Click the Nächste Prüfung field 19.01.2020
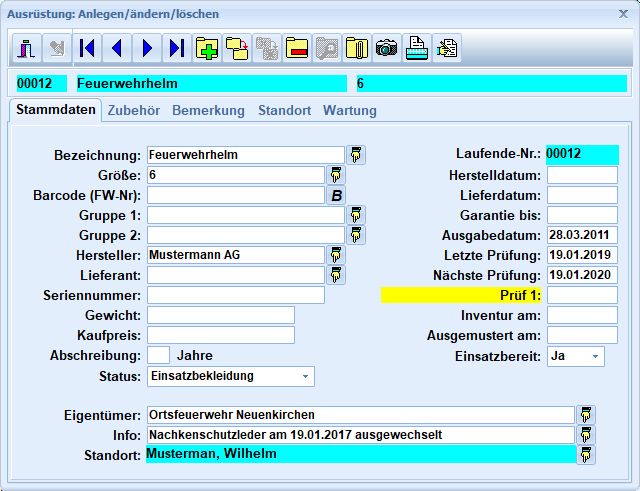The image size is (640, 491). [582, 275]
